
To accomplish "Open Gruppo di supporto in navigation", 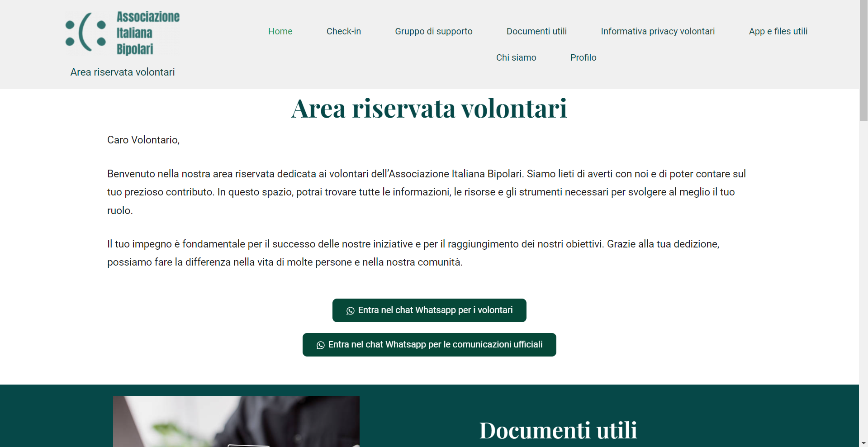I will tap(433, 31).
